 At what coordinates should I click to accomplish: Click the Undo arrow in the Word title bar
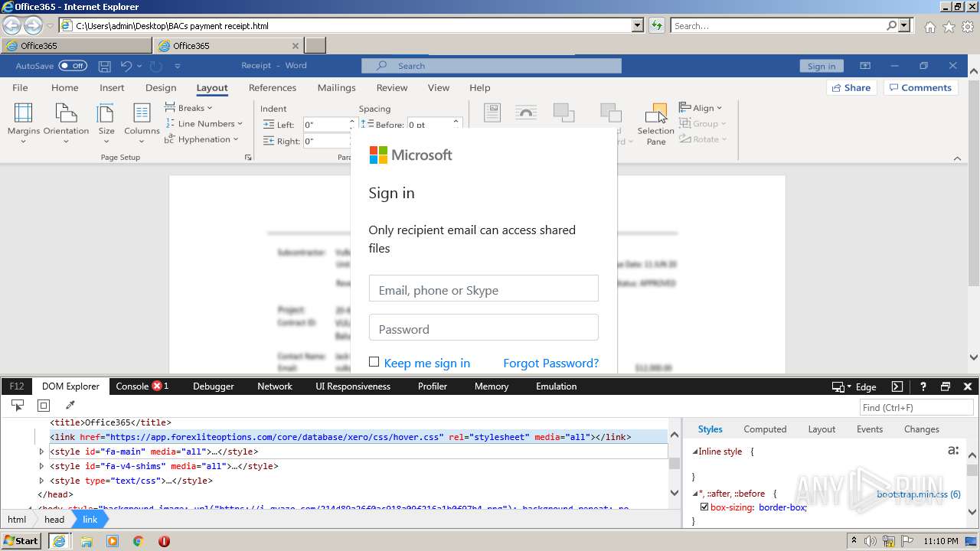[126, 66]
